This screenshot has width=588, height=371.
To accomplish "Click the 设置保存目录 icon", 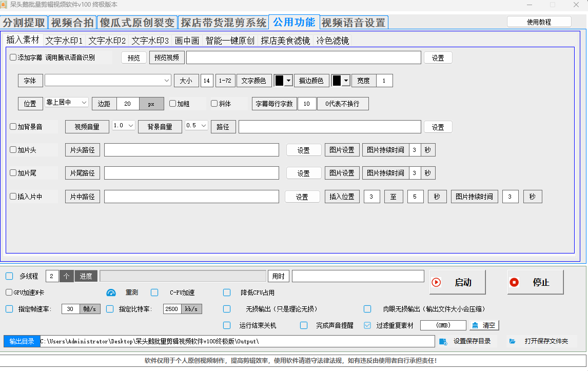I will (x=443, y=341).
